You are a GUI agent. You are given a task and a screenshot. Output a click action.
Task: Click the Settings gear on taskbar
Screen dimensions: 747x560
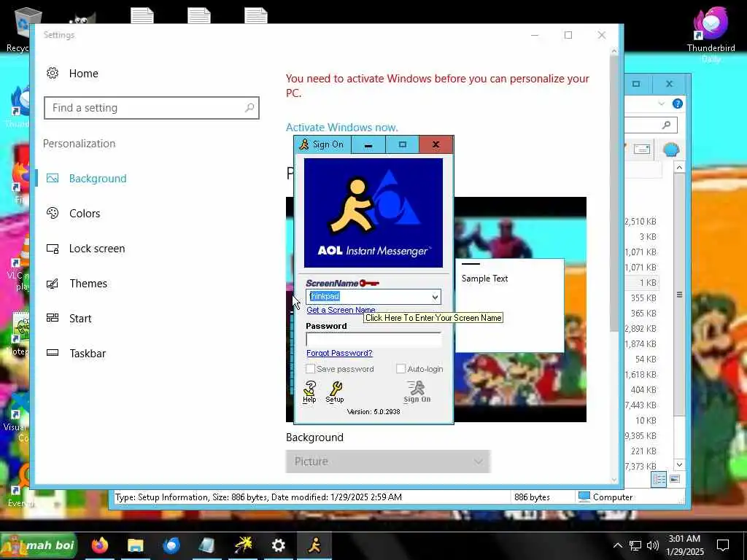tap(279, 545)
